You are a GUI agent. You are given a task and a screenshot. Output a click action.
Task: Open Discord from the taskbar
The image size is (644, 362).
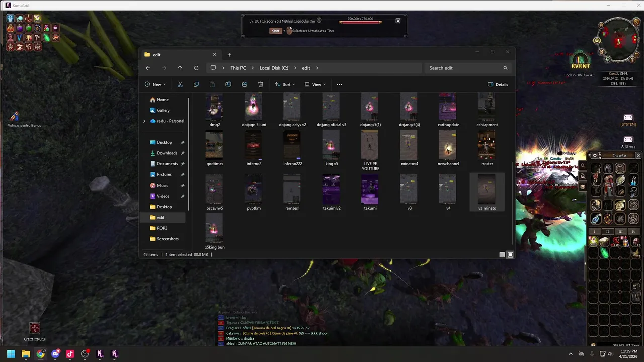(55, 354)
